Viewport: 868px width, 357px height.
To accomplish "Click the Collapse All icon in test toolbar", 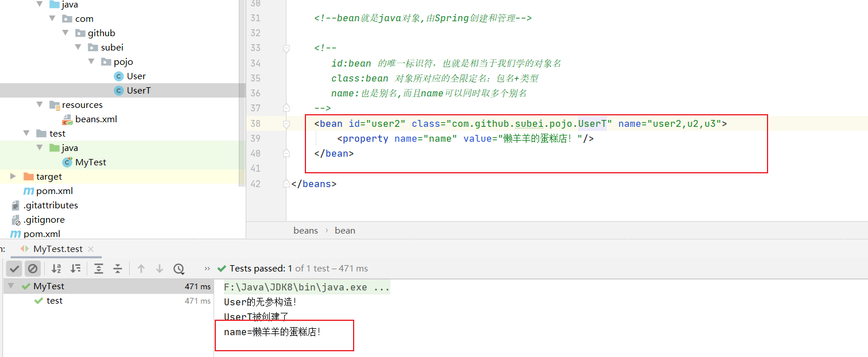I will [x=118, y=269].
